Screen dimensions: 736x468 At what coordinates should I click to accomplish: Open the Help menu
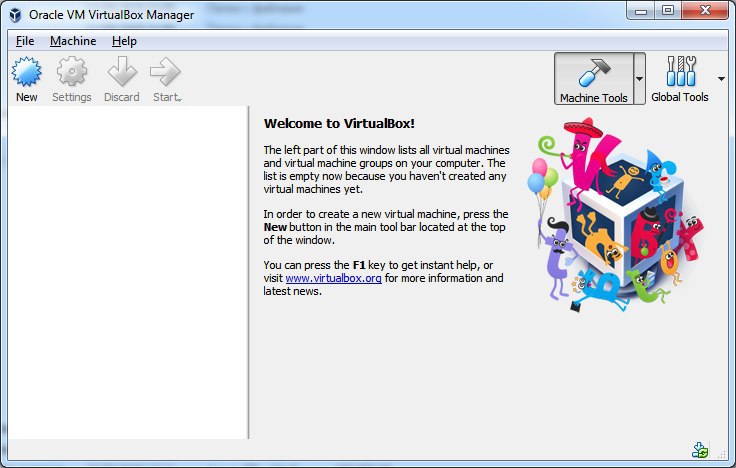(x=124, y=41)
